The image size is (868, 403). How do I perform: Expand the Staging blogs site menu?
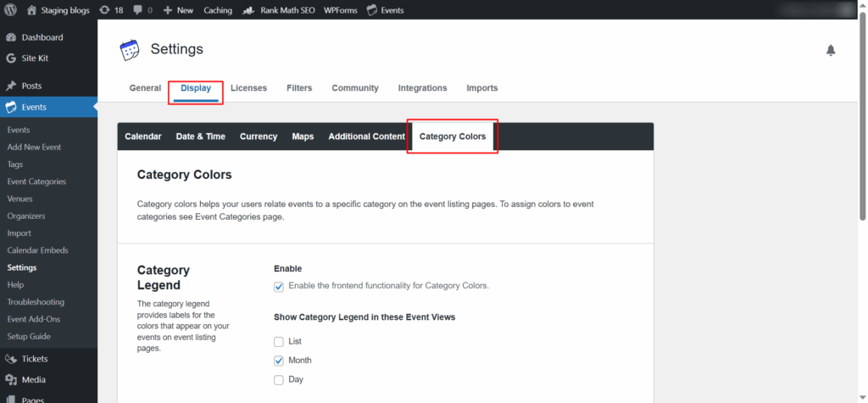(58, 10)
